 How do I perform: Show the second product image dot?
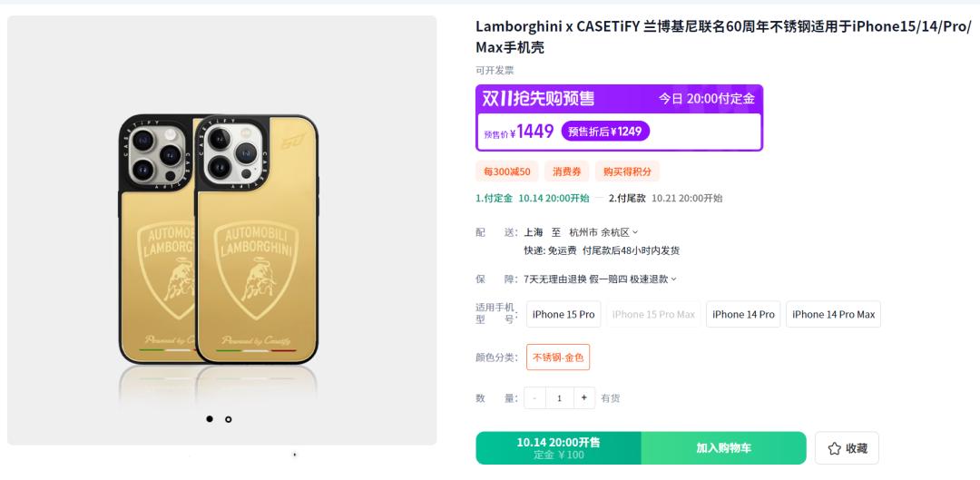click(x=228, y=419)
